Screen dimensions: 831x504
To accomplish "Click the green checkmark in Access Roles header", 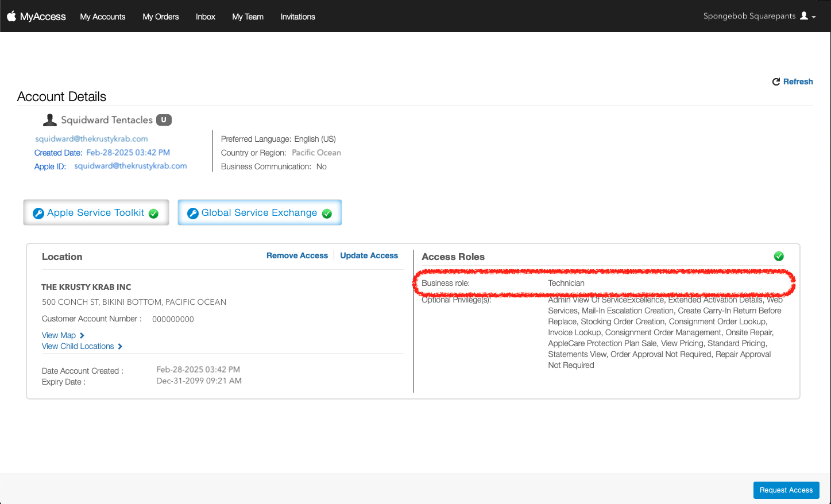I will click(779, 256).
